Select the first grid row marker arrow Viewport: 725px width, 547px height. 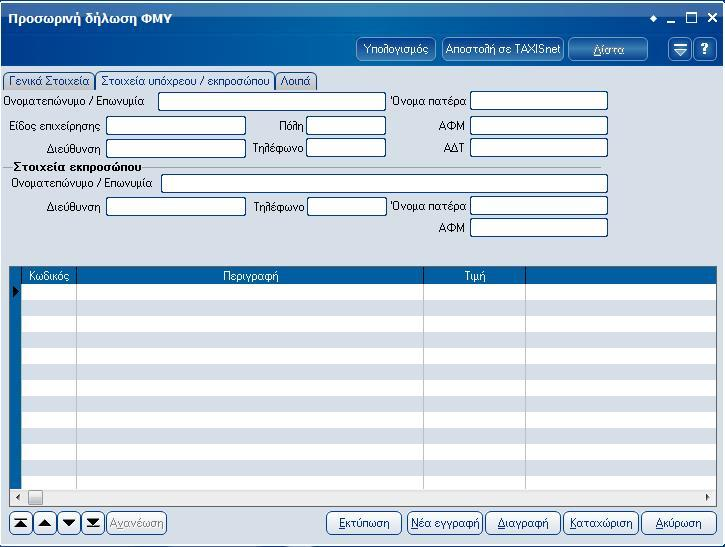(x=15, y=292)
